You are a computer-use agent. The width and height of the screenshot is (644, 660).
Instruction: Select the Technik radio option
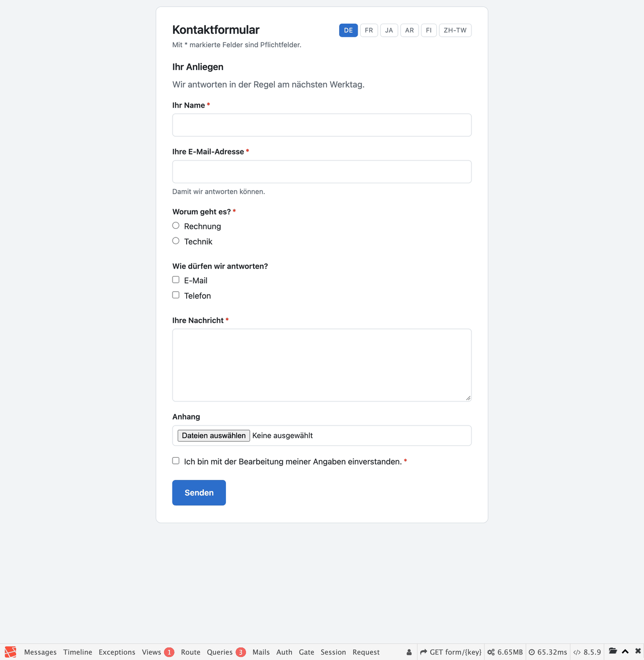coord(176,240)
